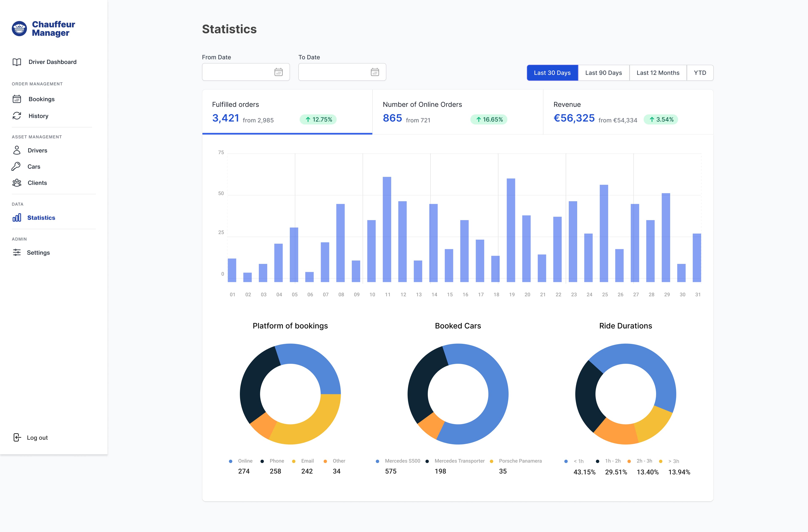Image resolution: width=808 pixels, height=532 pixels.
Task: Click the 274 Online bookings count
Action: click(x=244, y=471)
